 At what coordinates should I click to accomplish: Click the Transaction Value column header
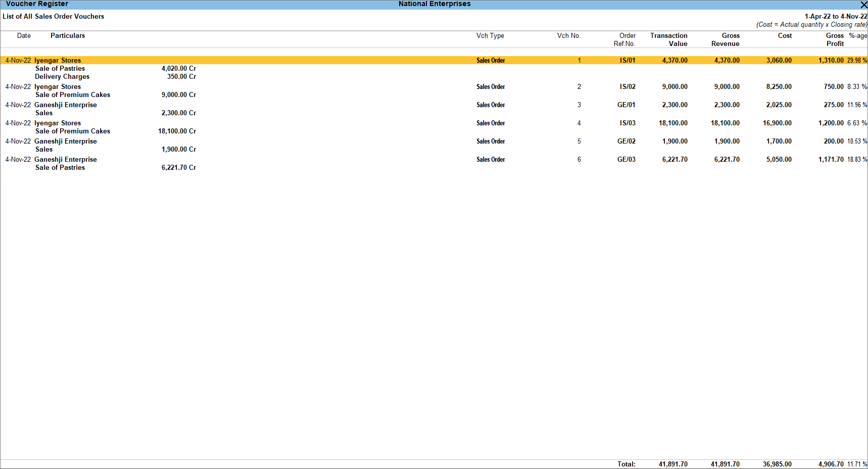pyautogui.click(x=669, y=40)
